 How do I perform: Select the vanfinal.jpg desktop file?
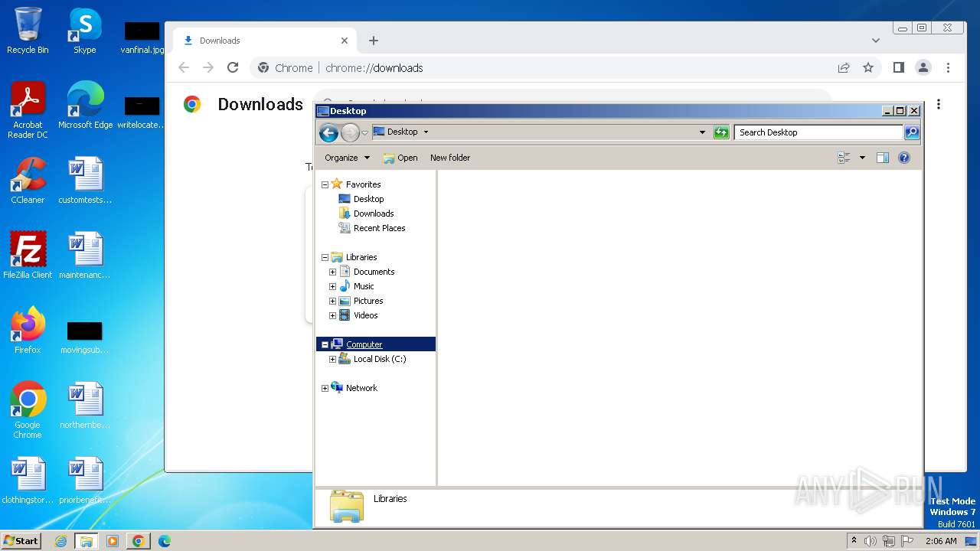click(x=142, y=37)
